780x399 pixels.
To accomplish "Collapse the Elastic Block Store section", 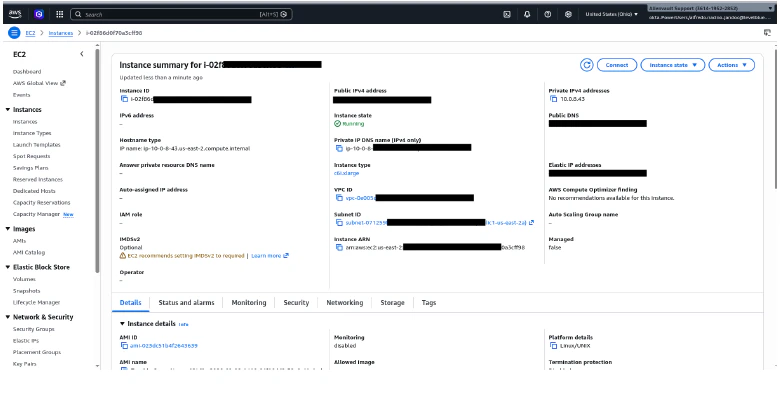I will (x=8, y=267).
